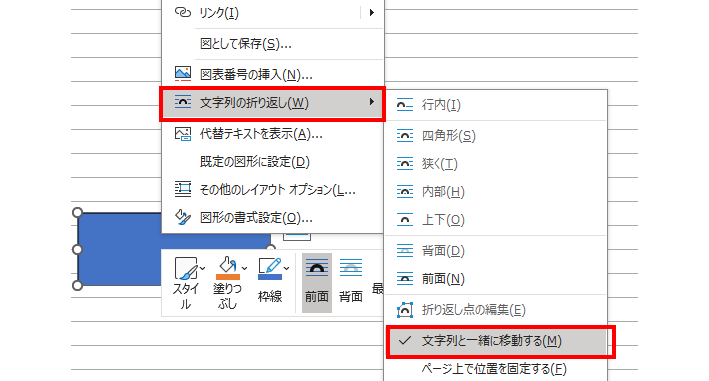Click the orange fill color bar
The height and width of the screenshot is (381, 709).
point(228,277)
